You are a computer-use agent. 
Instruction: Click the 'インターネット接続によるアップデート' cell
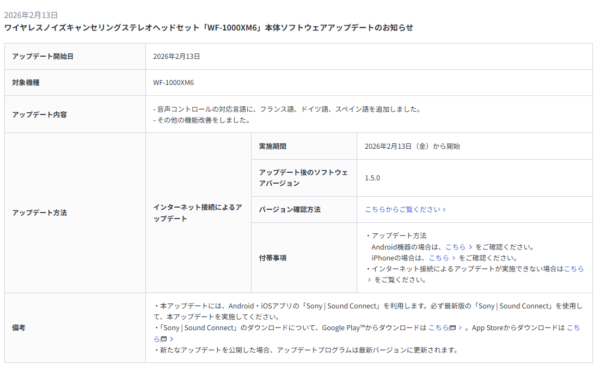[198, 213]
